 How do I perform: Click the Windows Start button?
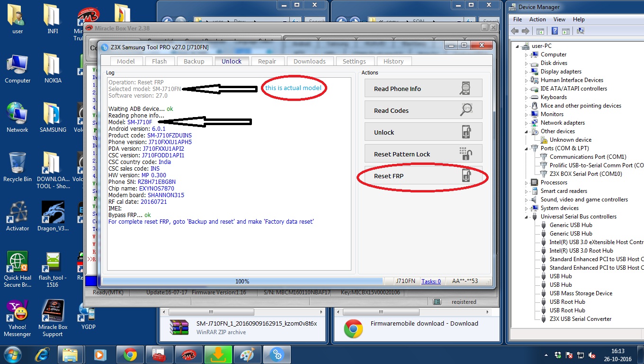(x=13, y=354)
